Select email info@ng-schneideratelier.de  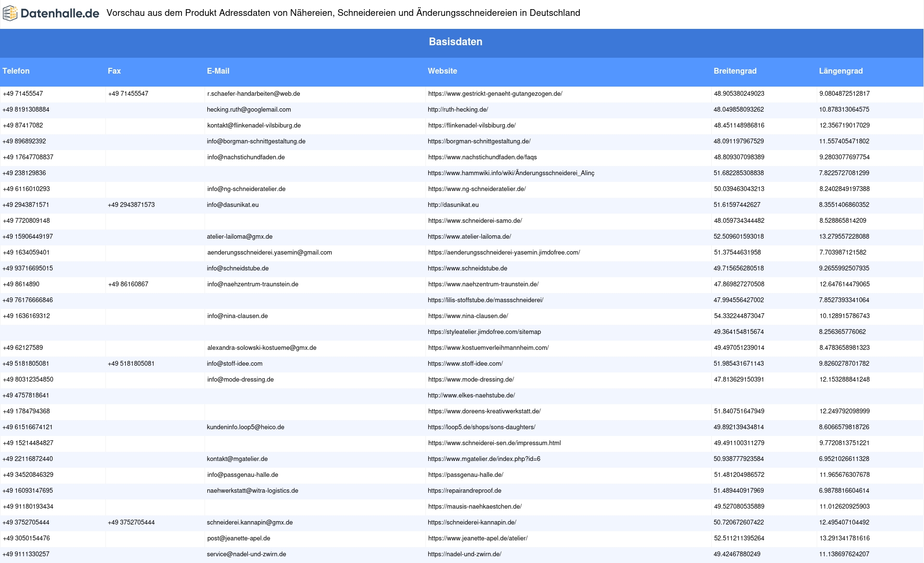[246, 189]
